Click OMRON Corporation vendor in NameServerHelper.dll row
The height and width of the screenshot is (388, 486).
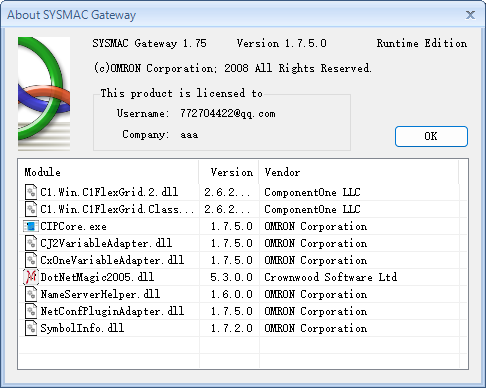(x=316, y=294)
